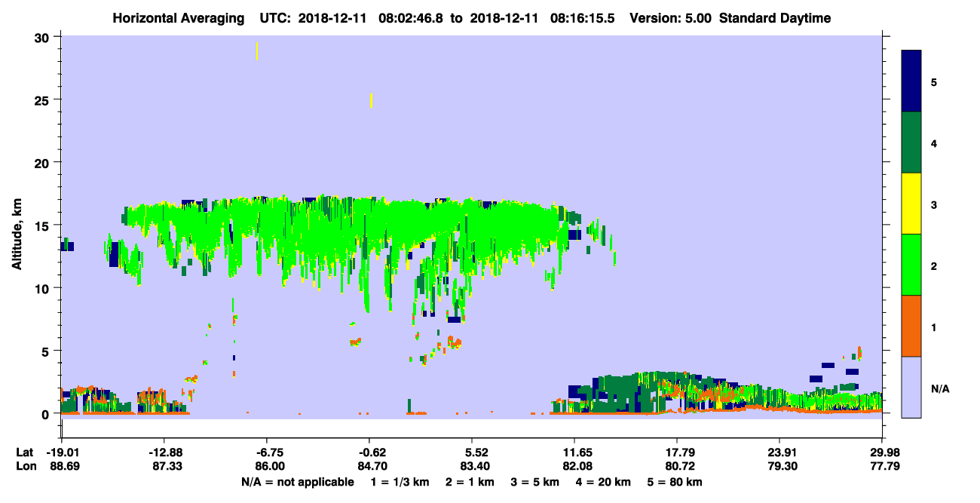The width and height of the screenshot is (980, 503).
Task: Click the Lon row label
Action: [25, 467]
